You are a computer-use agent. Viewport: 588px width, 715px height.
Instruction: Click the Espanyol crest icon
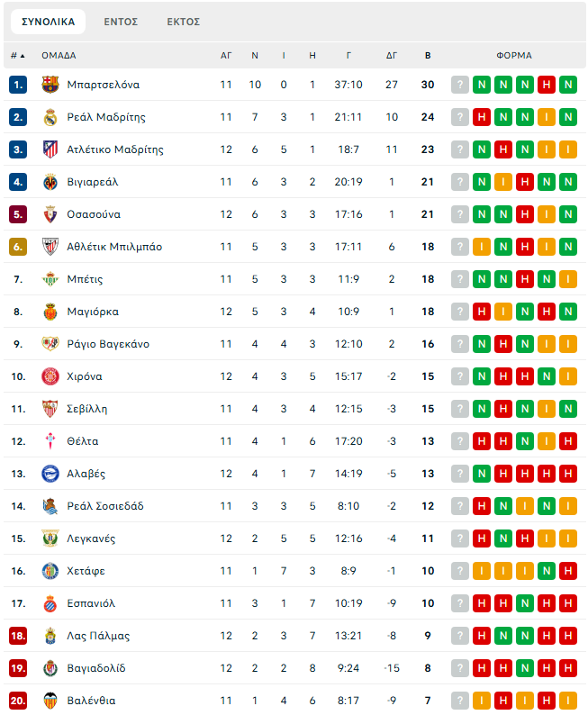pyautogui.click(x=50, y=603)
